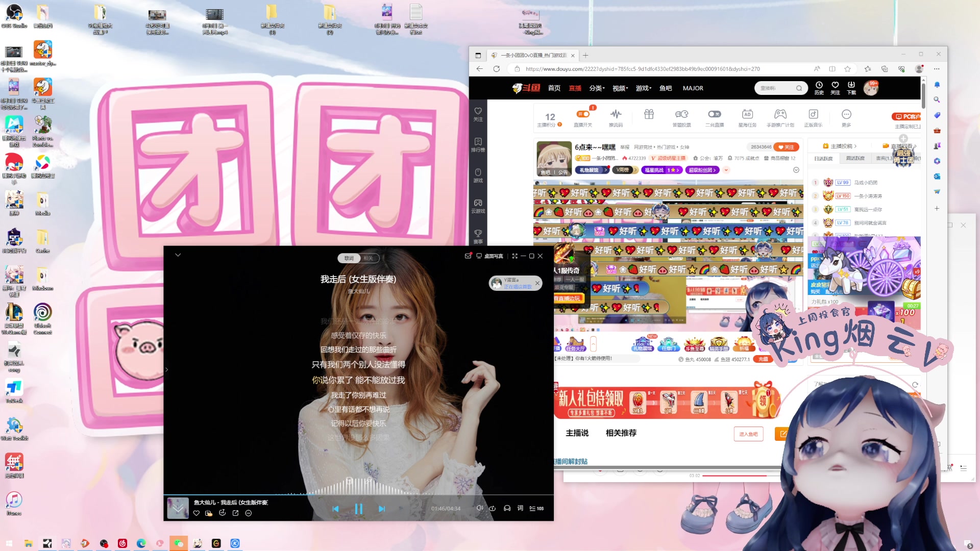Turn off the 直播开关 live toggle

tap(582, 114)
